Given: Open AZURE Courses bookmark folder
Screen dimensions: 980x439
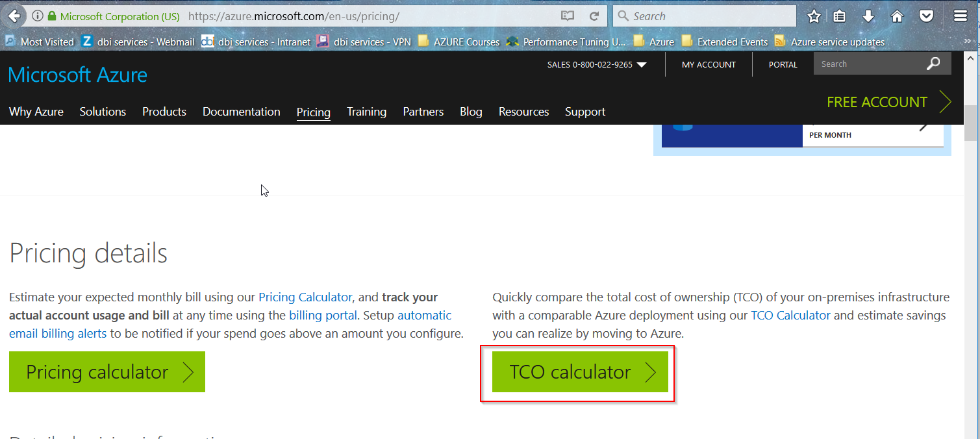Looking at the screenshot, I should [x=459, y=42].
